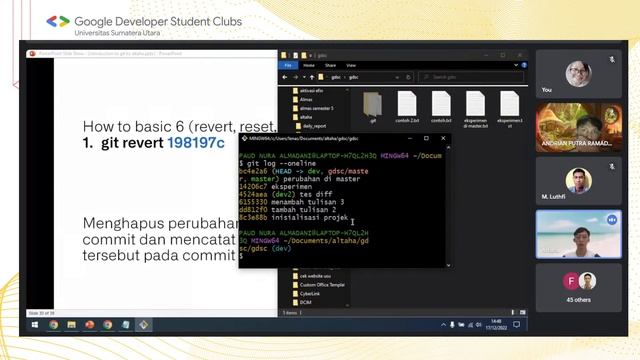Viewport: 640px width, 360px height.
Task: Open the Windows Start menu
Action: pos(35,325)
